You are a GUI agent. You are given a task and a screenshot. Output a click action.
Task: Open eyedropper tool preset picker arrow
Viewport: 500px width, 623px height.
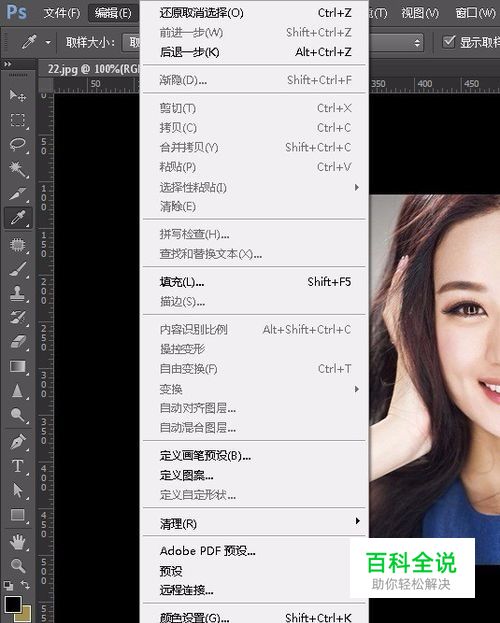pyautogui.click(x=48, y=42)
